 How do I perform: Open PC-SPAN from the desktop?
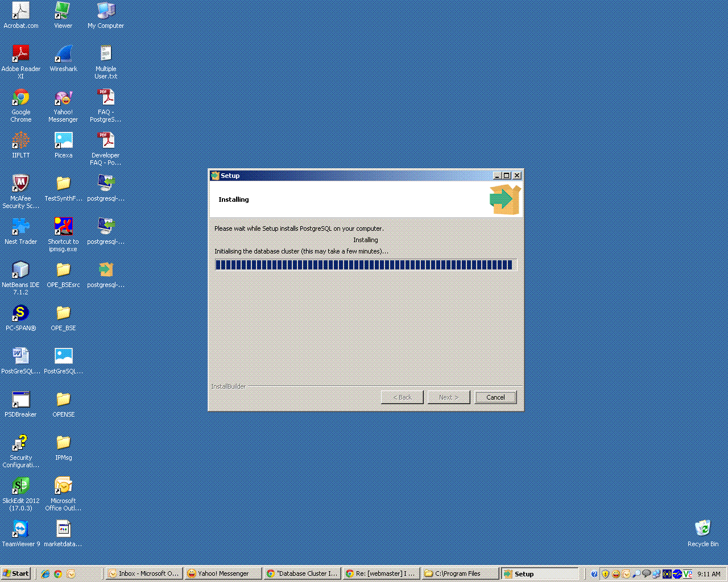click(x=21, y=313)
